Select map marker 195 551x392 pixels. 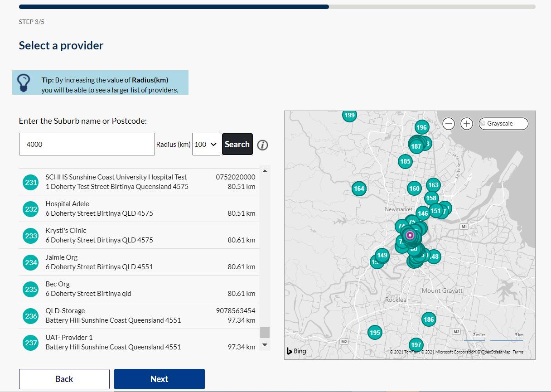374,333
